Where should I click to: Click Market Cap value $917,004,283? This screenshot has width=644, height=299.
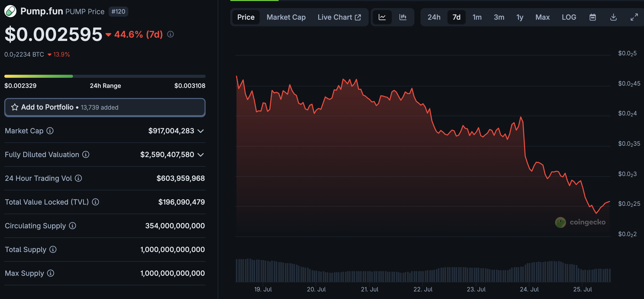[171, 131]
